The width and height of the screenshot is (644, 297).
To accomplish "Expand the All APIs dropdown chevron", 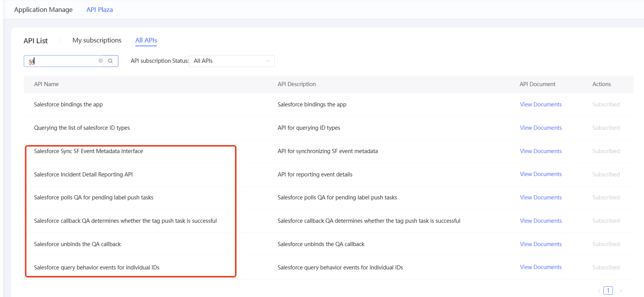I will click(x=268, y=61).
